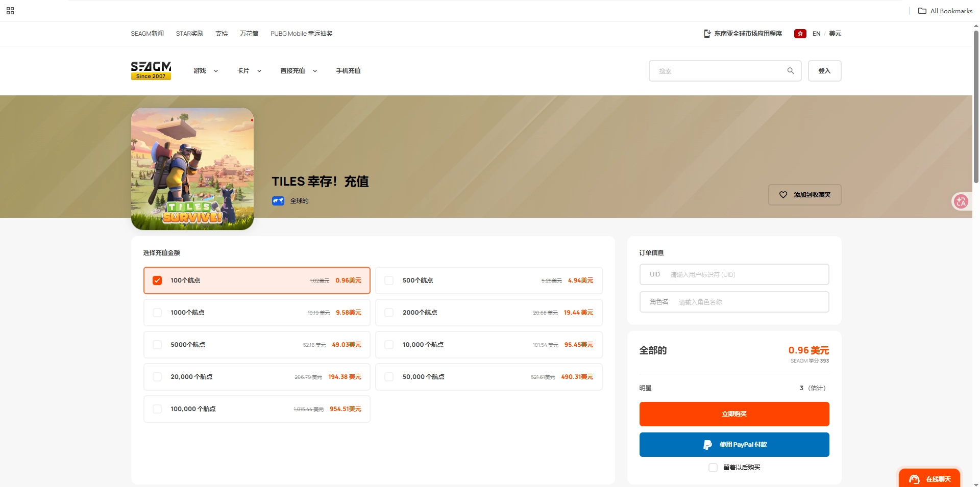The height and width of the screenshot is (487, 980).
Task: Click the SEAGM global app download icon
Action: click(x=707, y=34)
